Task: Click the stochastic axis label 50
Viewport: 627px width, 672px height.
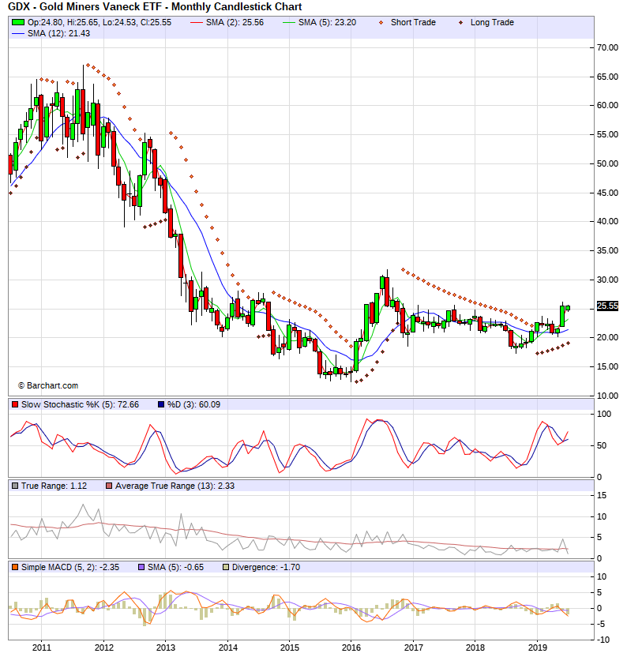Action: 602,445
